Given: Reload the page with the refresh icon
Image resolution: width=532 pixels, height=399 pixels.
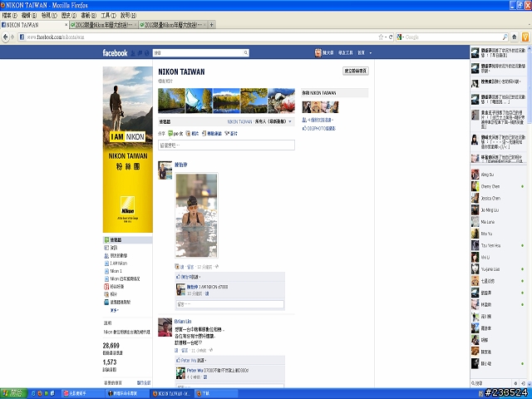Looking at the screenshot, I should pyautogui.click(x=391, y=37).
